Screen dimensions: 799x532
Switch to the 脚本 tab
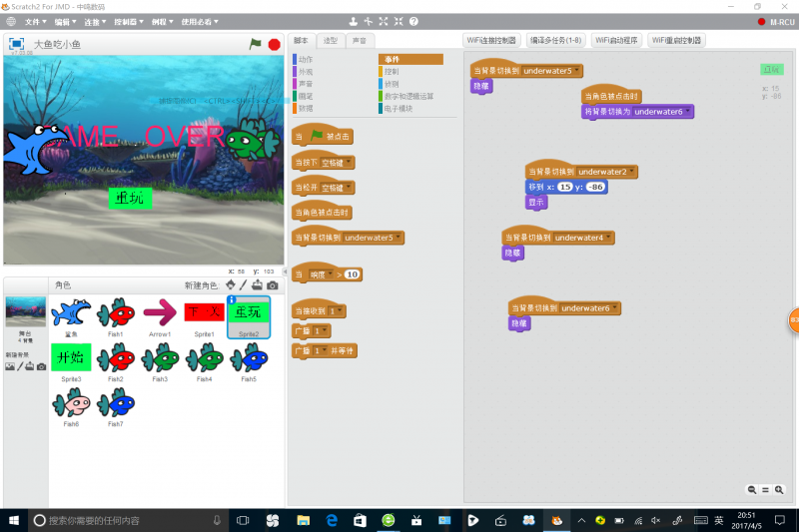pos(302,40)
